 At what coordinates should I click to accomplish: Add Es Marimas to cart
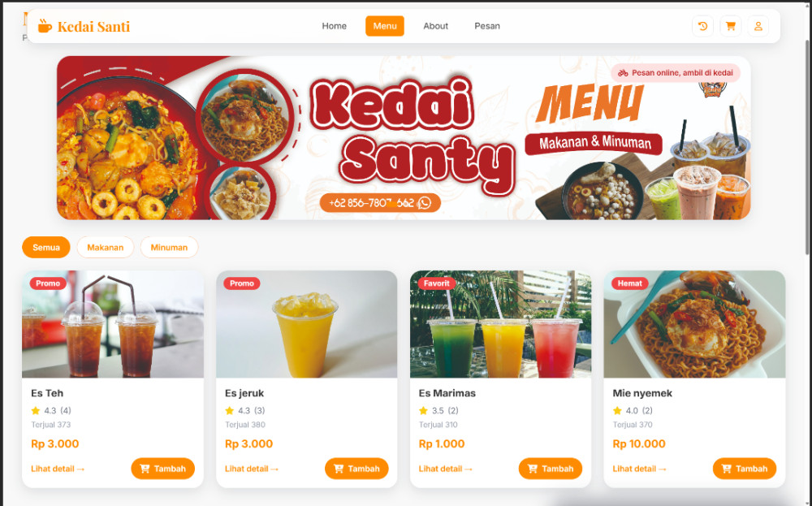tap(550, 469)
